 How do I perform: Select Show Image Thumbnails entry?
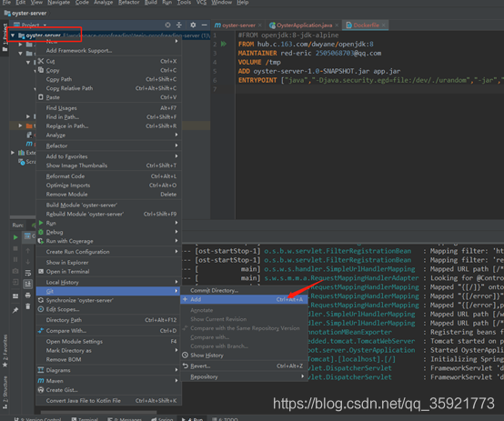tap(108, 165)
